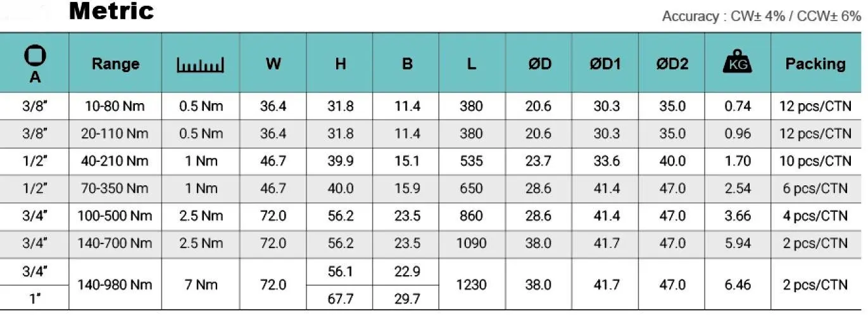This screenshot has height=315, width=868.
Task: Select the 4 pcs/CTN packing cell
Action: pyautogui.click(x=815, y=216)
